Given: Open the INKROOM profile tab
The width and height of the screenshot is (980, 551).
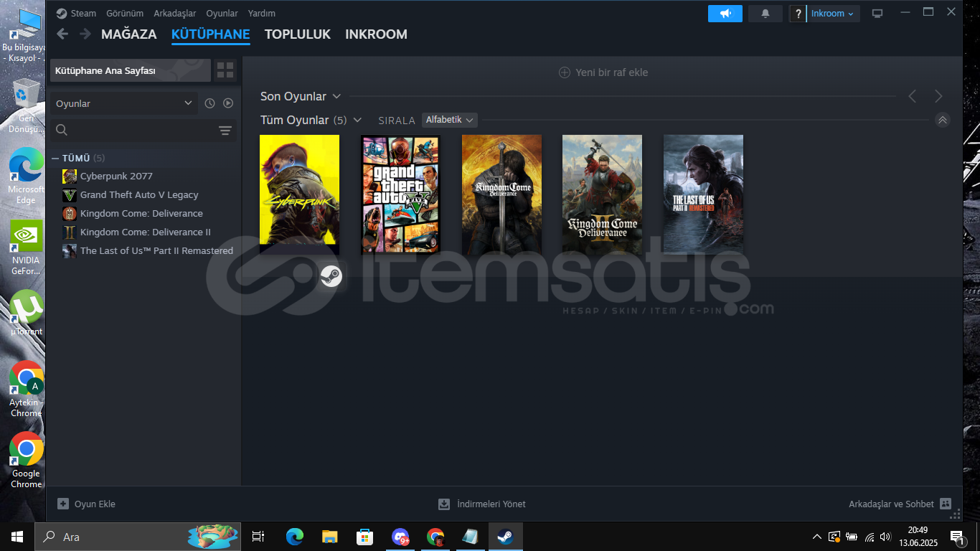Looking at the screenshot, I should click(376, 34).
